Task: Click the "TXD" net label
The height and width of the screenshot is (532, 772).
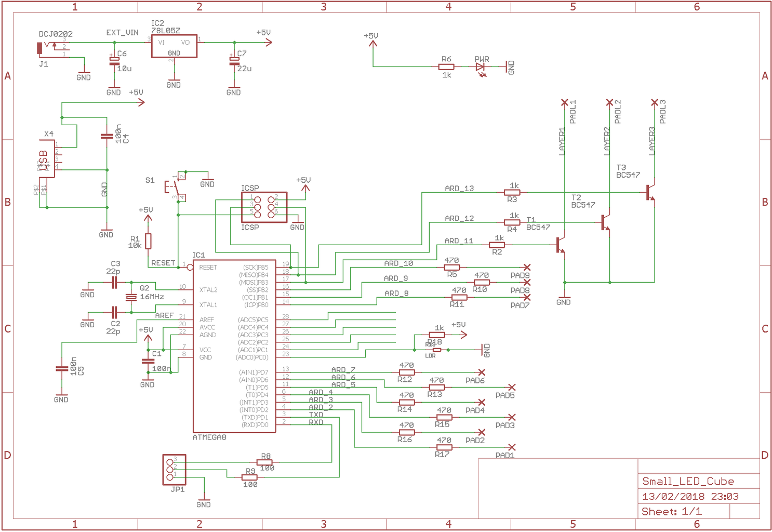Action: (316, 415)
